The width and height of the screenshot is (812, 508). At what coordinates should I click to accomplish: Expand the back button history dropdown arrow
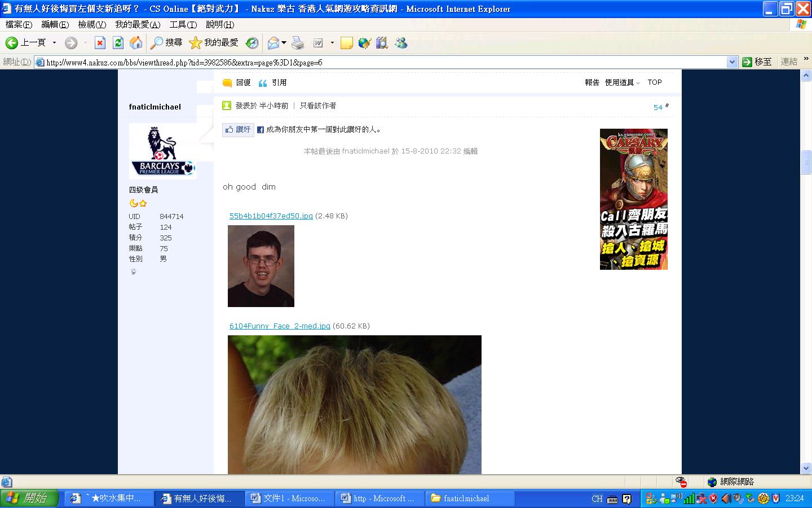coord(54,43)
